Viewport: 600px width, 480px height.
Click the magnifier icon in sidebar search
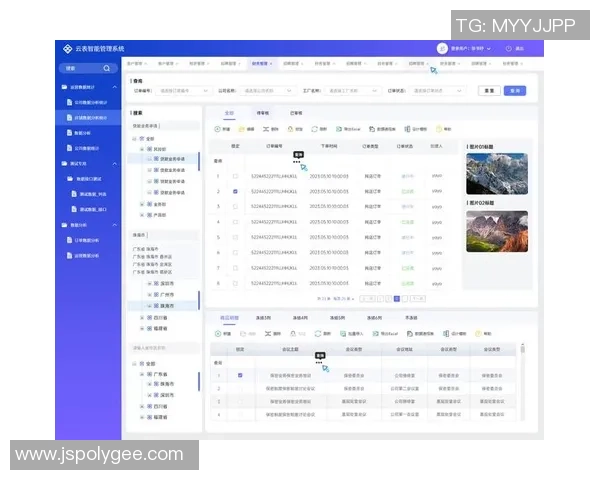[x=106, y=69]
